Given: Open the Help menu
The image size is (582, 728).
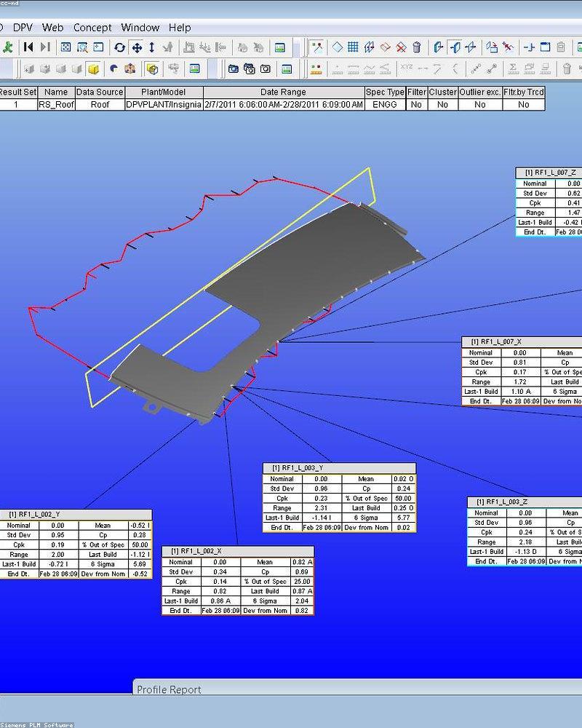Looking at the screenshot, I should point(180,28).
